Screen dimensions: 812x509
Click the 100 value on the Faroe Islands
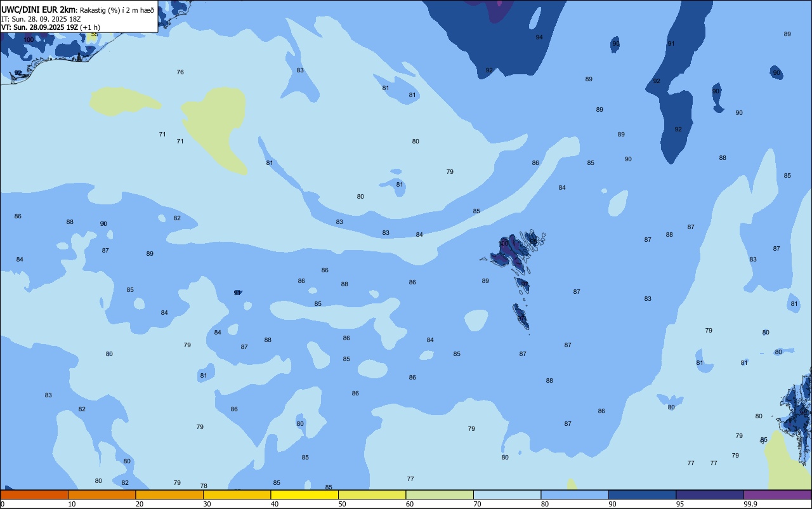point(504,244)
